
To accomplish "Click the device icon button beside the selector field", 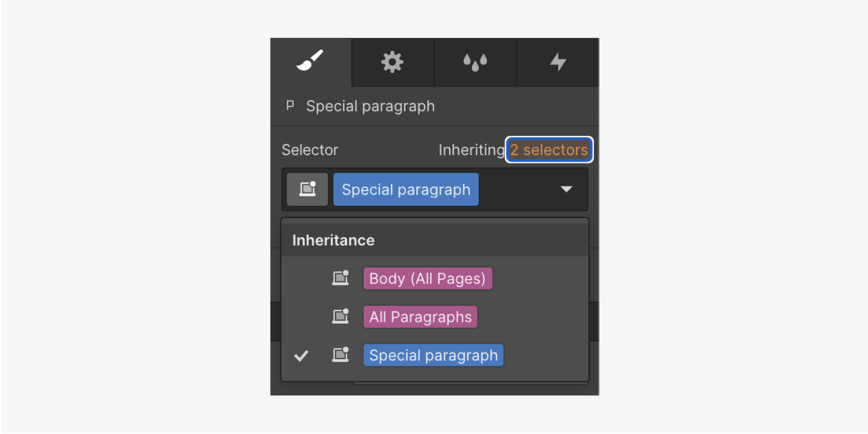I will 307,190.
